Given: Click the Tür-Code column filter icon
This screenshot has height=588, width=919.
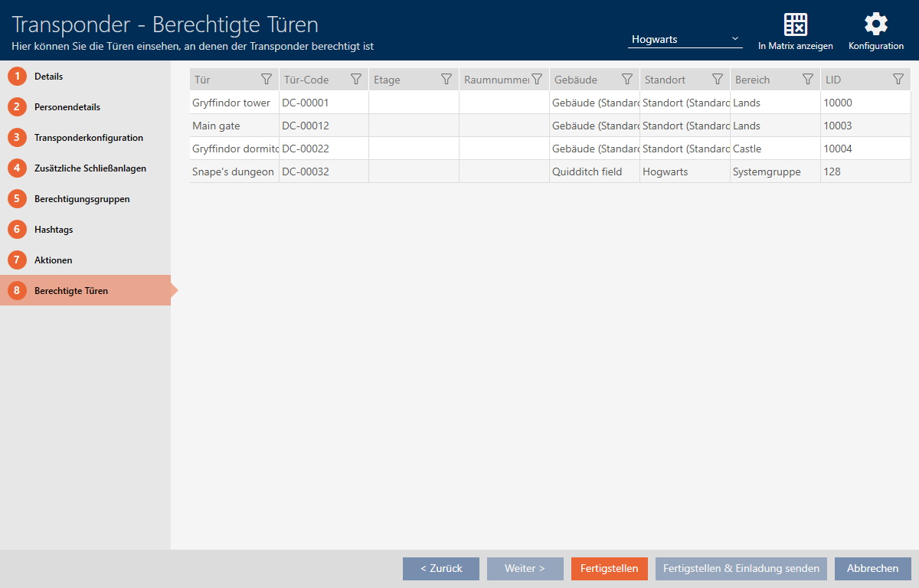Looking at the screenshot, I should click(356, 80).
